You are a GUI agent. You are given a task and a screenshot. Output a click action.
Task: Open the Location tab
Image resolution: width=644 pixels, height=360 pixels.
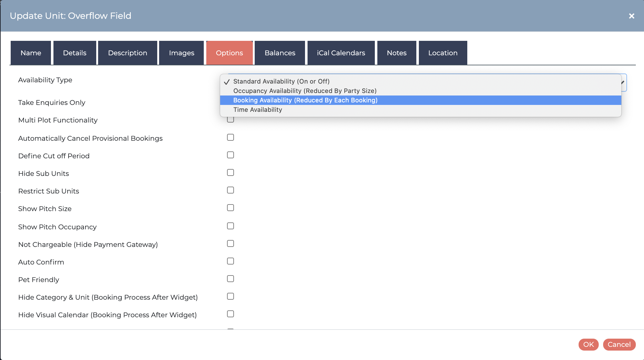coord(443,53)
